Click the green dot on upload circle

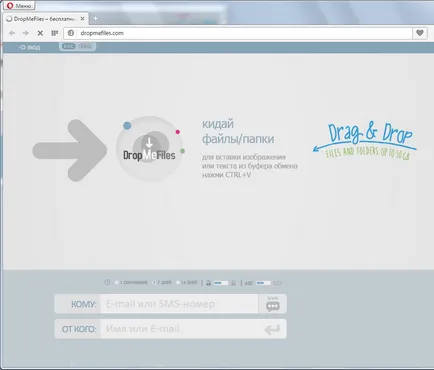[x=182, y=151]
